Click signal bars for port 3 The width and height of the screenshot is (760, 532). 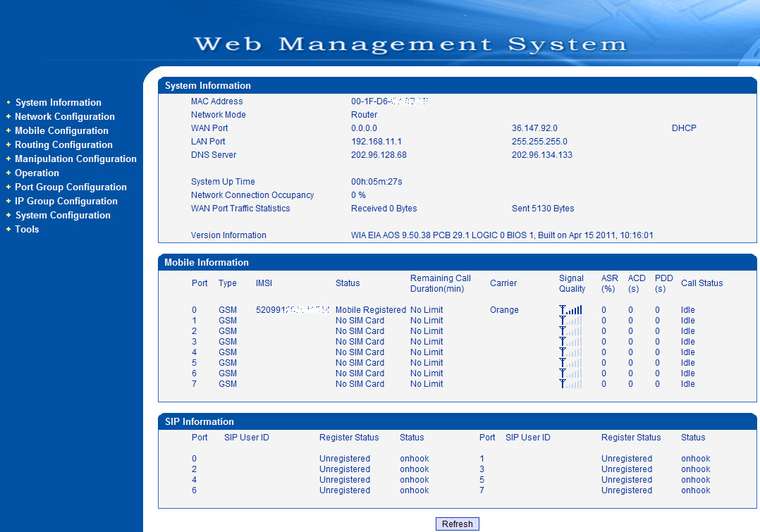(x=571, y=341)
